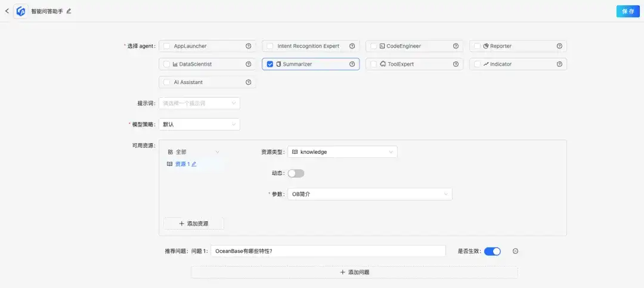
Task: Click the 添加资源 button
Action: (x=193, y=224)
